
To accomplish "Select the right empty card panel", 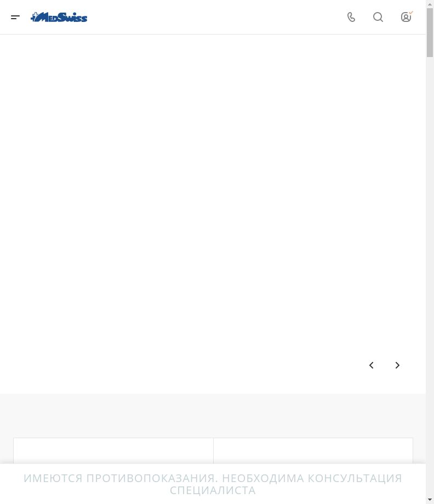I will click(x=313, y=451).
